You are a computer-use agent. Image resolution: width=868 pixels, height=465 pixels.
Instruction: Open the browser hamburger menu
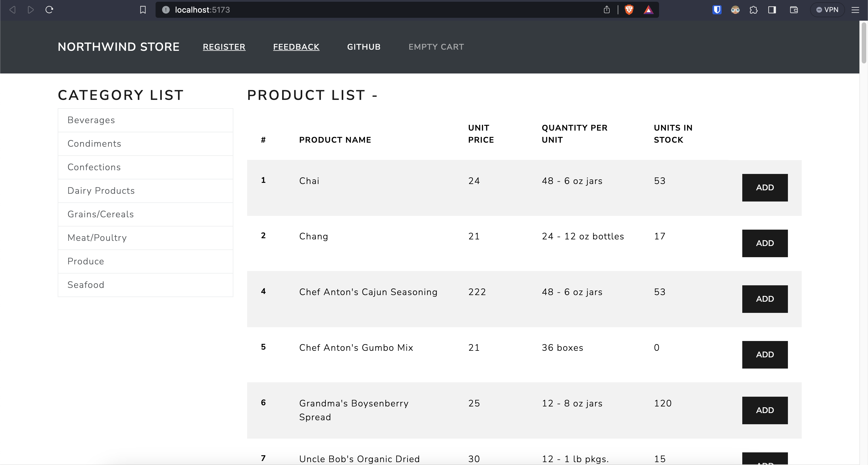(x=855, y=10)
